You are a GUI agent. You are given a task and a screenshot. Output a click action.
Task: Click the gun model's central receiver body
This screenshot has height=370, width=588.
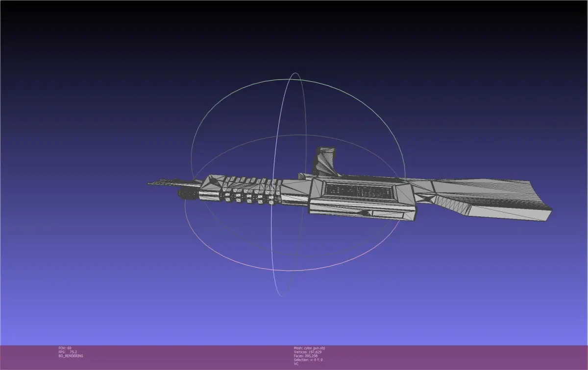363,199
